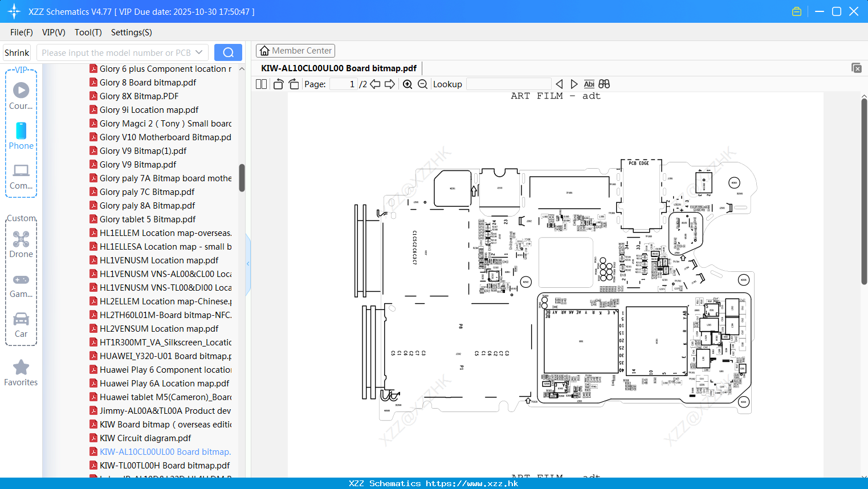
Task: Open Glory 8X Bitmap.PDF
Action: (134, 96)
